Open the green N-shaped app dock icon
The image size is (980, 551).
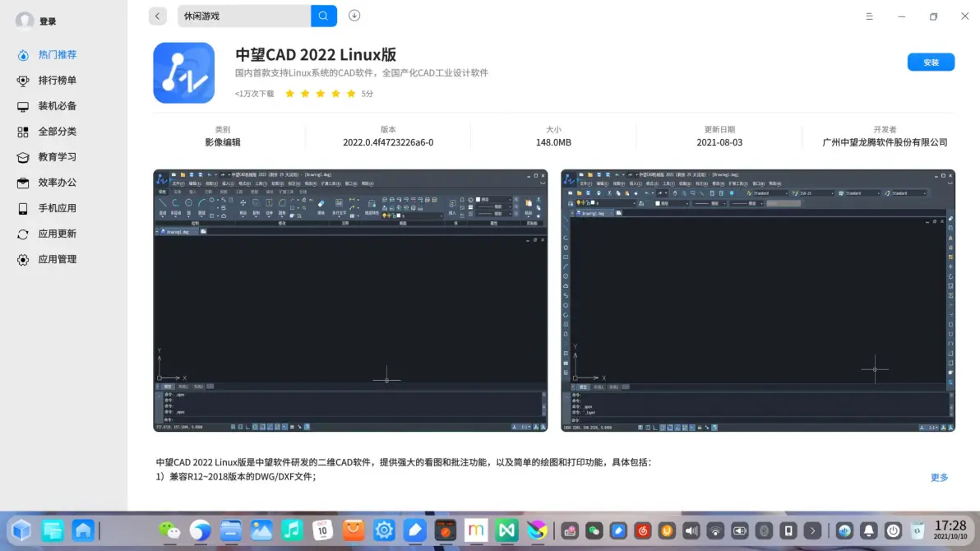[x=506, y=531]
